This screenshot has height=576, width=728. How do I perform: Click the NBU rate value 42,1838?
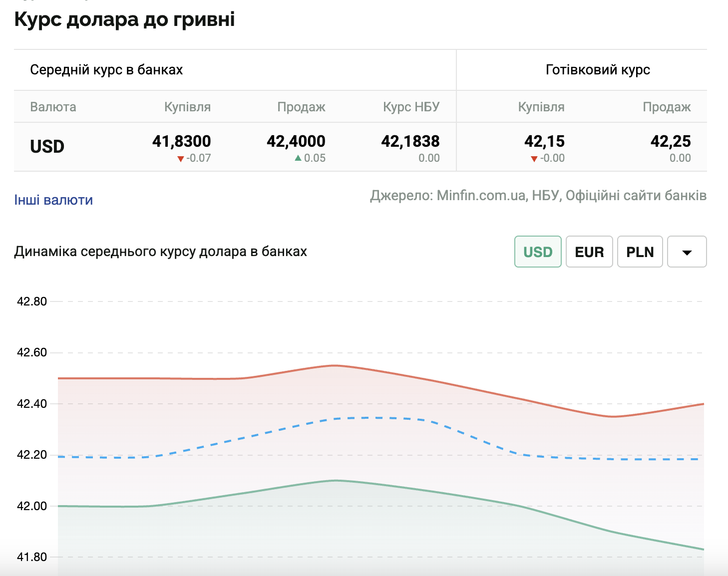[x=410, y=141]
